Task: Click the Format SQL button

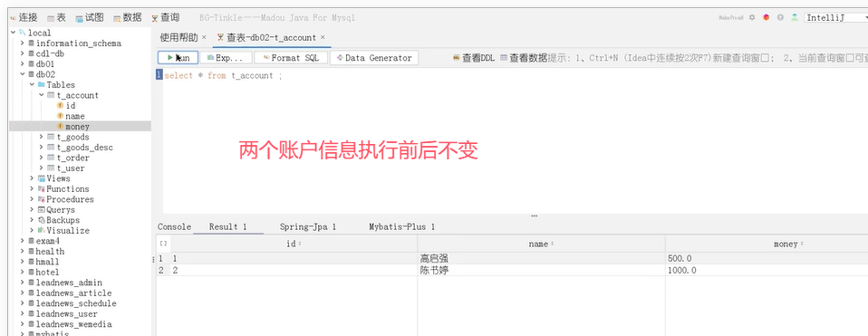Action: [x=291, y=58]
